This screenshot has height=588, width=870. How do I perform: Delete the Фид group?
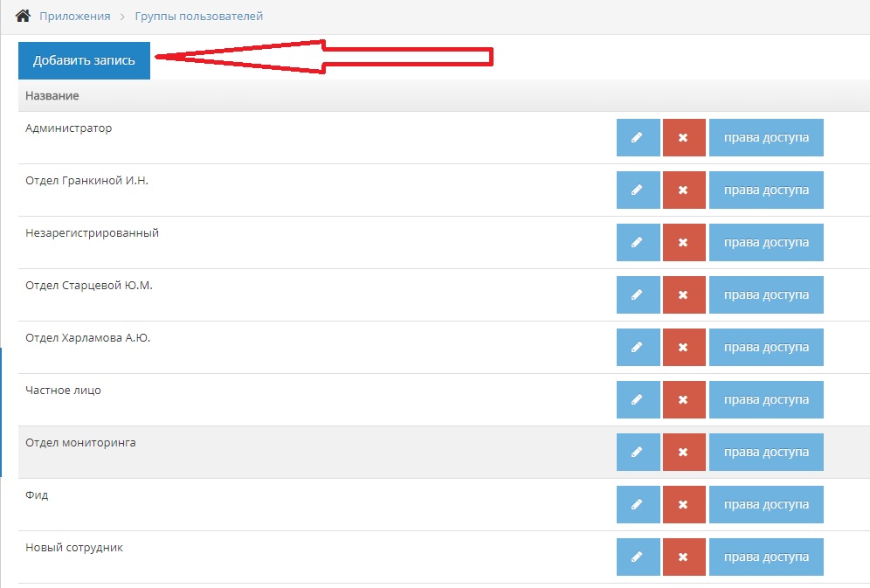click(x=683, y=505)
